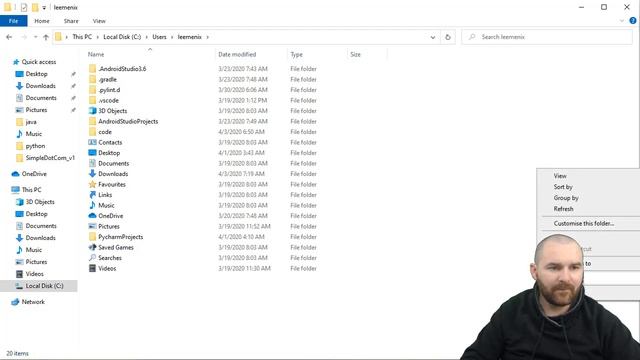Select the Videos folder icon in file list

click(93, 269)
